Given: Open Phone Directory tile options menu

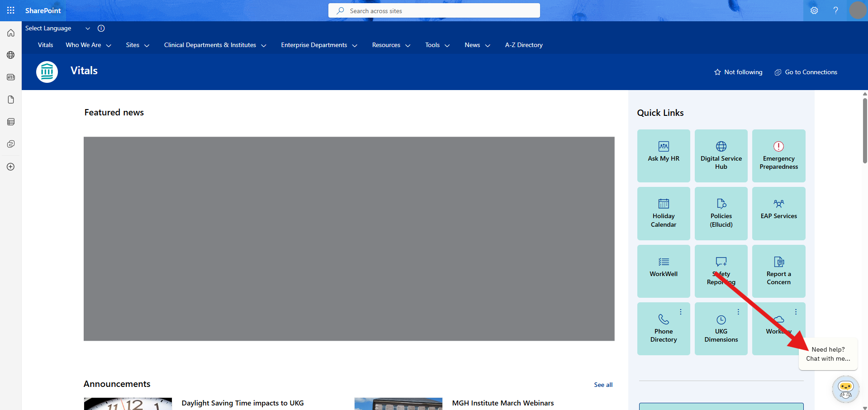Looking at the screenshot, I should point(680,312).
